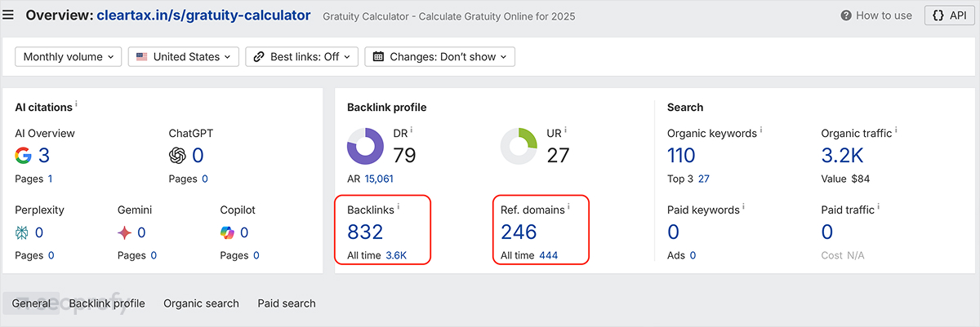Open info tooltip beside Paid traffic
Screen dimensions: 980x327
click(879, 207)
